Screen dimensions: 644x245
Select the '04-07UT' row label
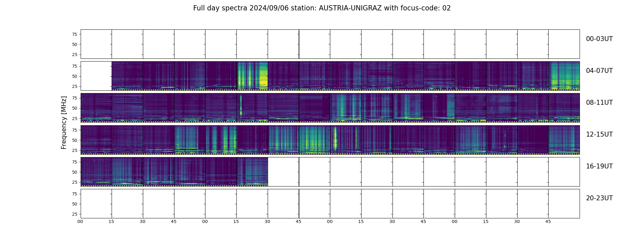pyautogui.click(x=599, y=71)
